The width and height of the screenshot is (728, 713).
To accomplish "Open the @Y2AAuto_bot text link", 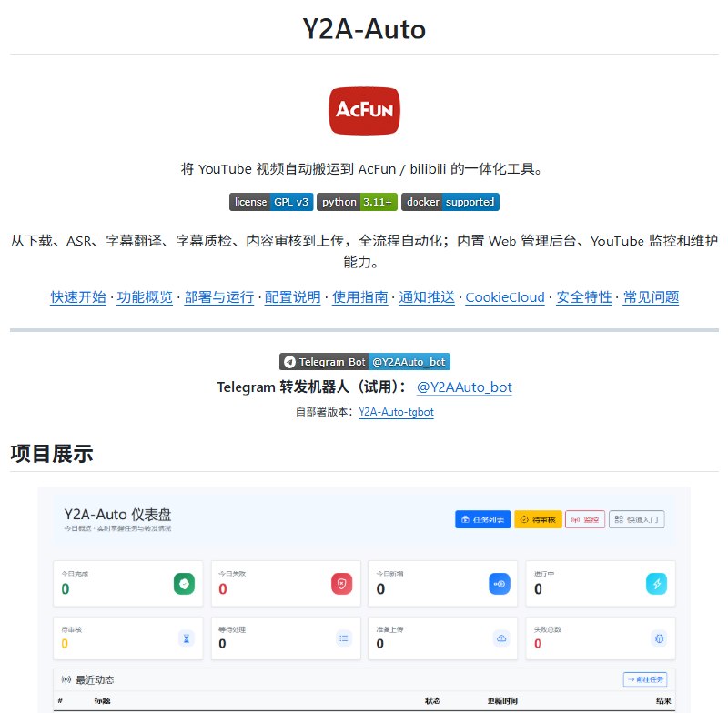I will point(464,387).
